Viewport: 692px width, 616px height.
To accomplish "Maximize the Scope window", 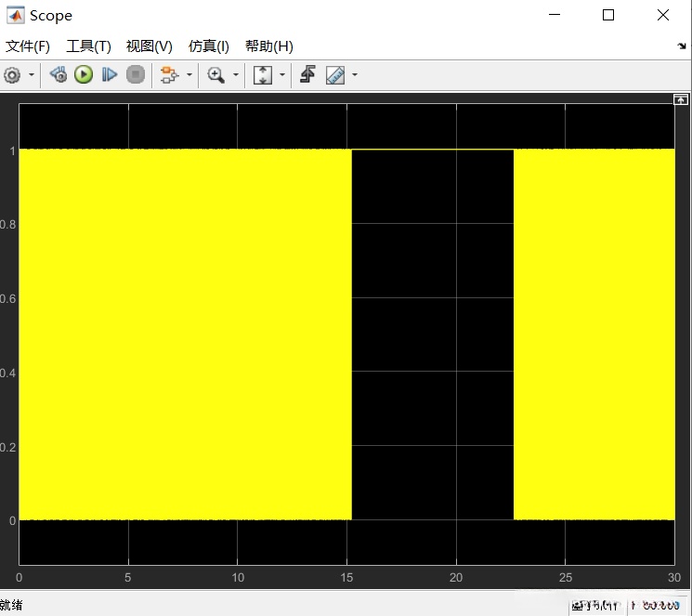I will click(x=608, y=15).
